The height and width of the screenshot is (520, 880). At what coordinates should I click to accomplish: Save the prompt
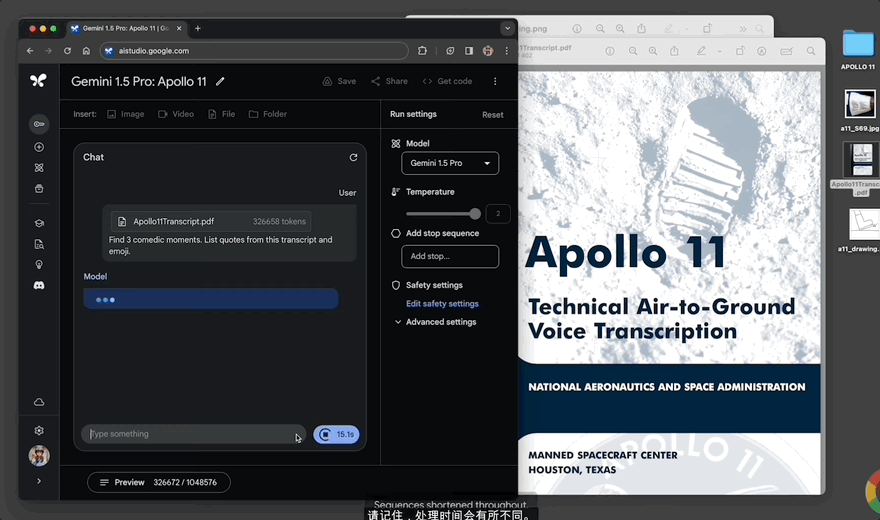(x=340, y=81)
